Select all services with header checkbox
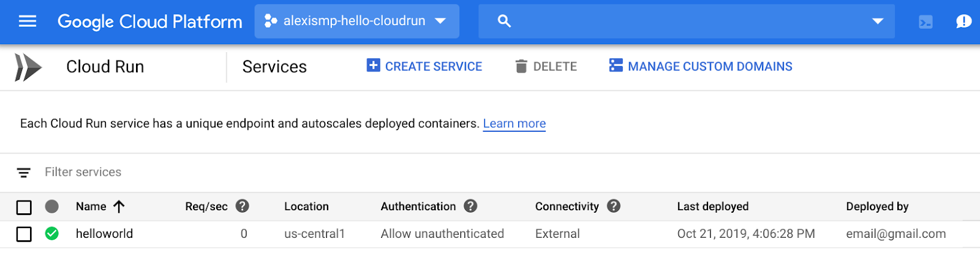Image resolution: width=980 pixels, height=266 pixels. (24, 207)
